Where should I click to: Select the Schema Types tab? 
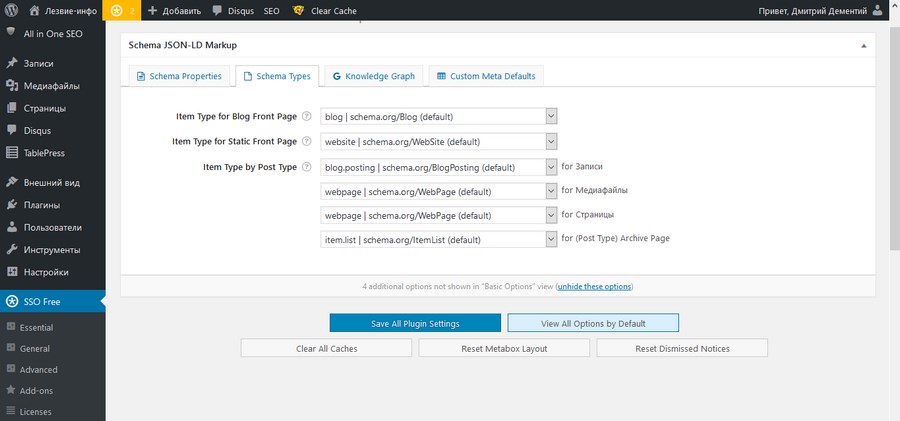(277, 76)
